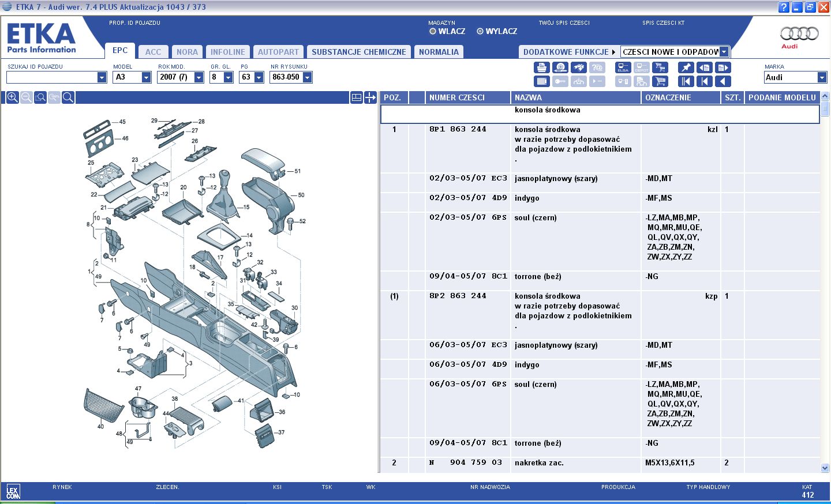Image resolution: width=831 pixels, height=504 pixels.
Task: Click the pushpin icon
Action: (686, 67)
